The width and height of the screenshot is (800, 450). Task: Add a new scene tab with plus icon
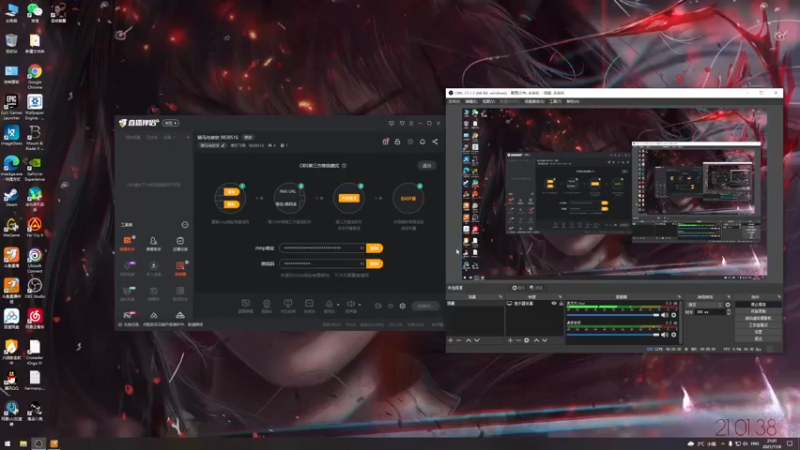[188, 137]
